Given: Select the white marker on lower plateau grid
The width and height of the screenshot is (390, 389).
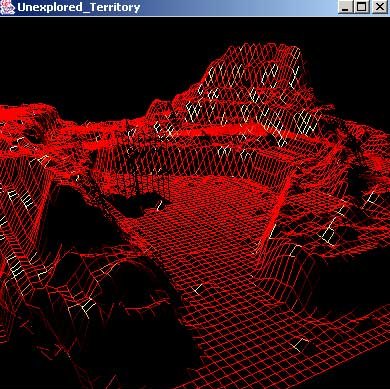Looking at the screenshot, I should pyautogui.click(x=199, y=288).
